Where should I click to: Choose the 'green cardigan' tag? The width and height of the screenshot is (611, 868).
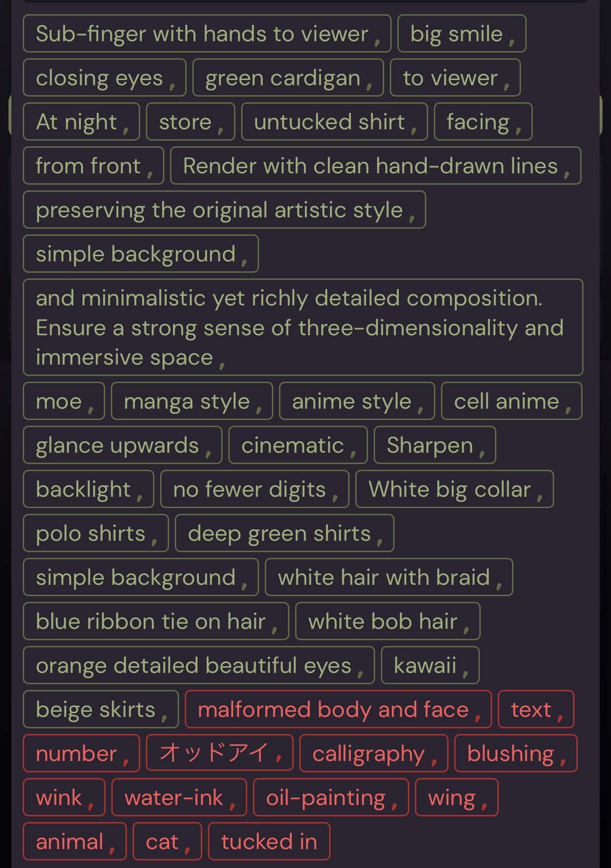coord(288,78)
